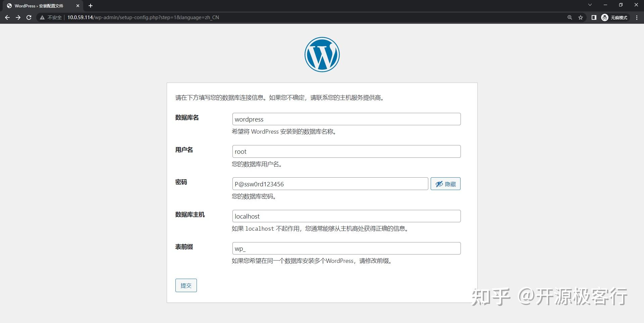Reload the WordPress setup page

pyautogui.click(x=29, y=17)
